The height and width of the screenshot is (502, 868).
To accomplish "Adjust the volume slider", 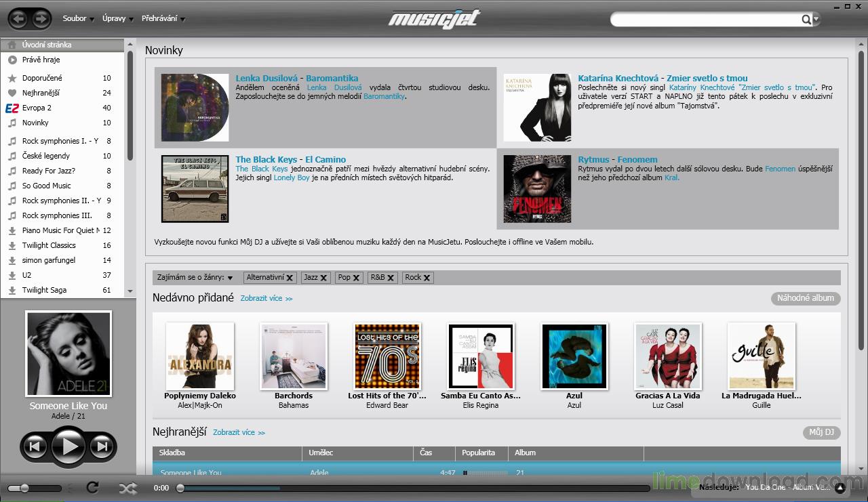I will [x=24, y=488].
